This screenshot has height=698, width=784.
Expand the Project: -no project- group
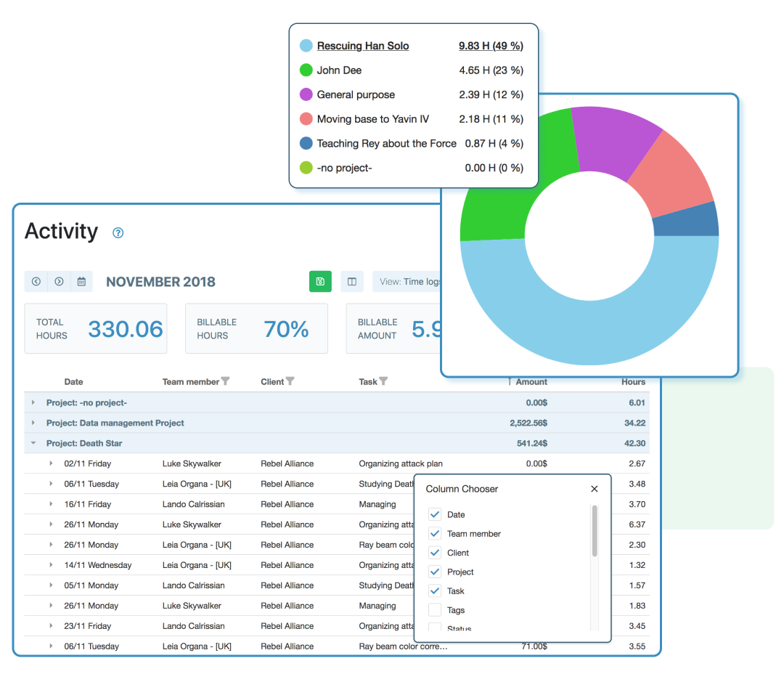click(33, 402)
